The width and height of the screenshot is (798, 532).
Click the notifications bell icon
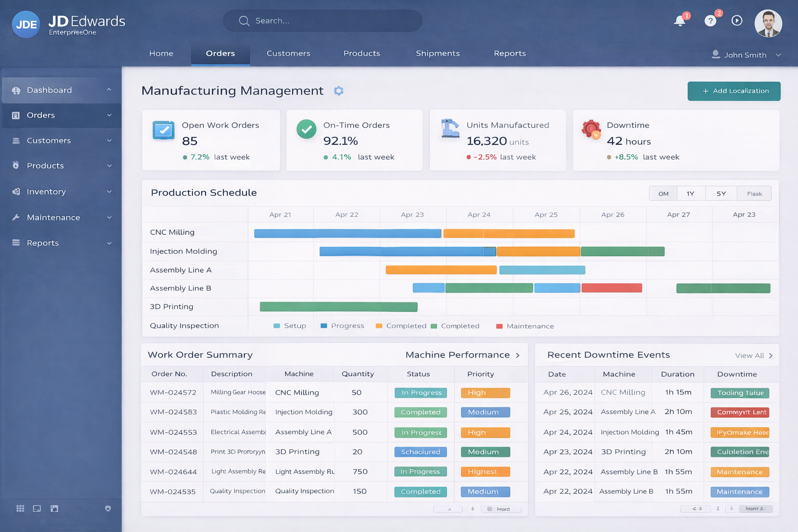click(x=680, y=21)
